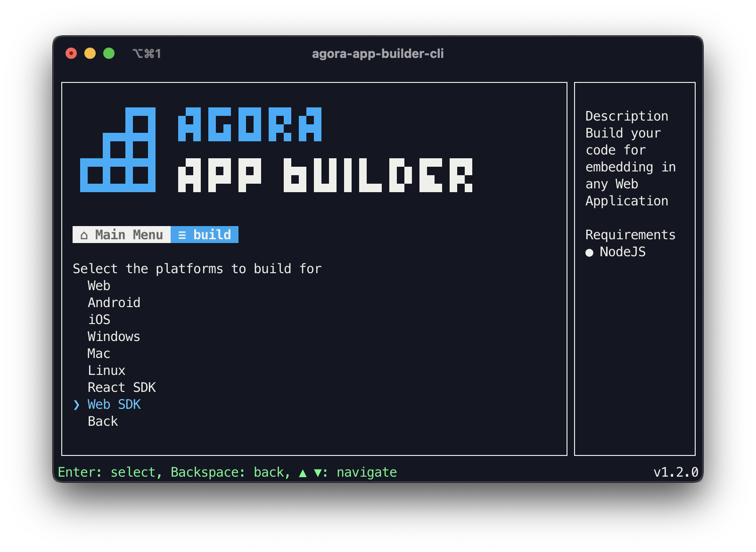Click the v1.2.0 version label
Image resolution: width=756 pixels, height=552 pixels.
point(676,472)
